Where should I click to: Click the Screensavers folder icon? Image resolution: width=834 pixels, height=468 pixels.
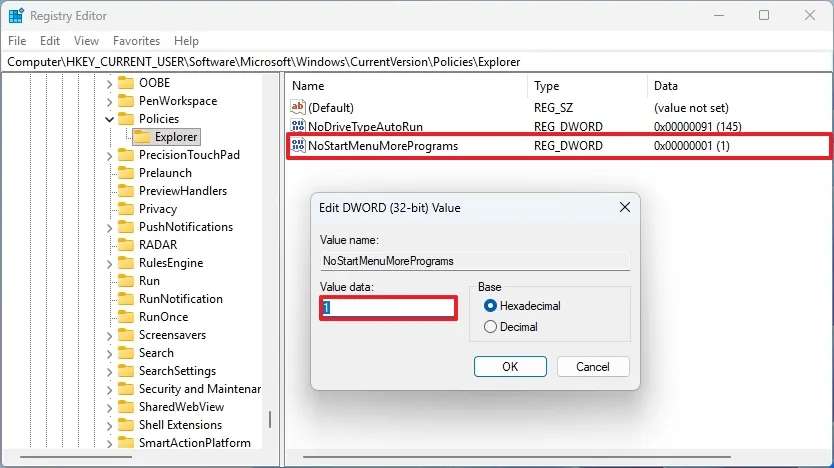pos(126,335)
